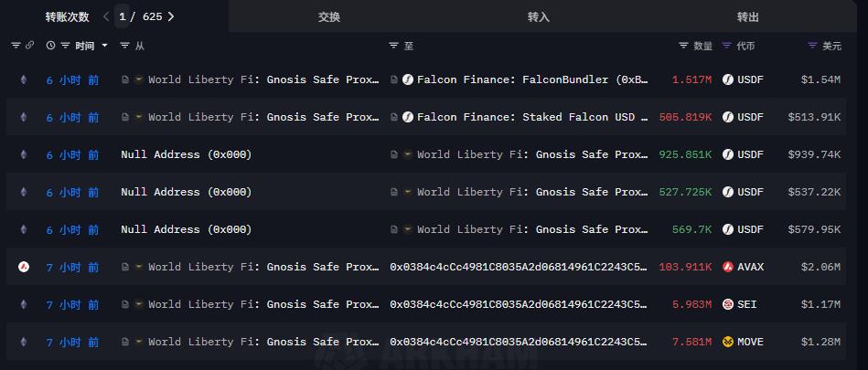Click the clock icon beside 时间
The height and width of the screenshot is (370, 868).
pyautogui.click(x=51, y=46)
